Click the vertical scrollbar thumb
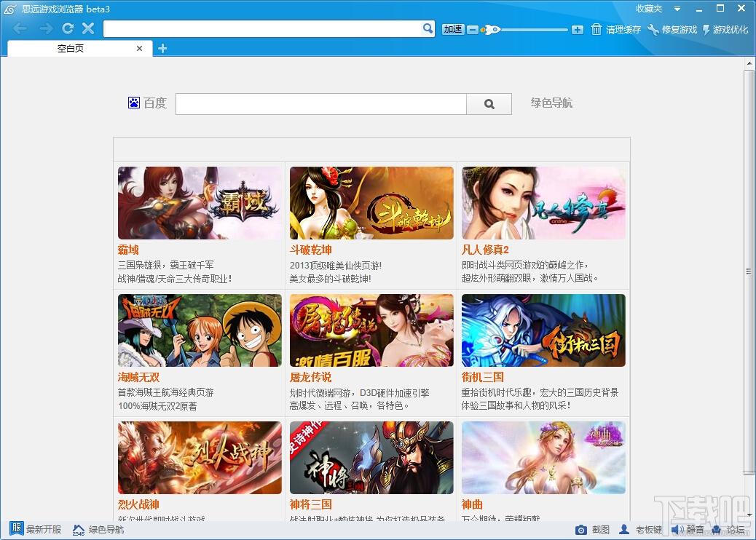The image size is (756, 540). click(x=749, y=271)
